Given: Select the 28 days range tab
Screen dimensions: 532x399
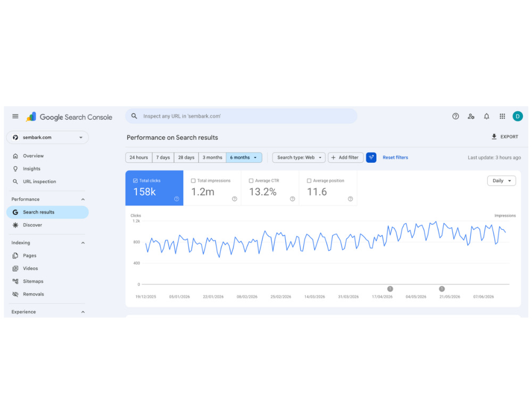Looking at the screenshot, I should [x=186, y=157].
